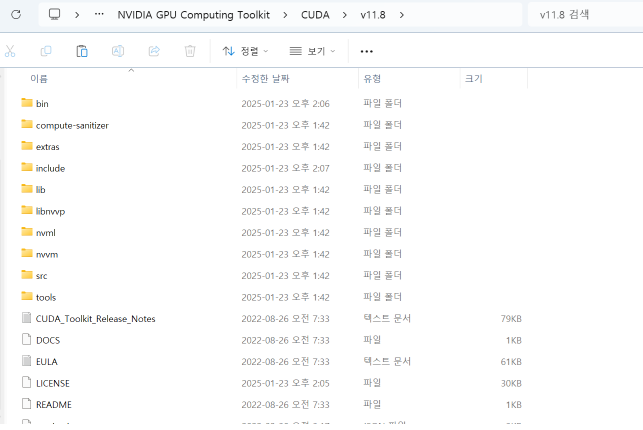This screenshot has height=430, width=643.
Task: Click 파일 폴더 type of tools row
Action: point(382,297)
